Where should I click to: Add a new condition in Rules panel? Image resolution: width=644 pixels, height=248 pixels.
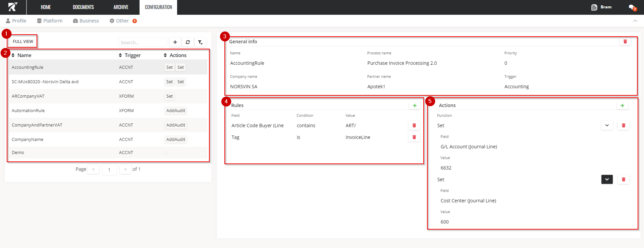(415, 105)
